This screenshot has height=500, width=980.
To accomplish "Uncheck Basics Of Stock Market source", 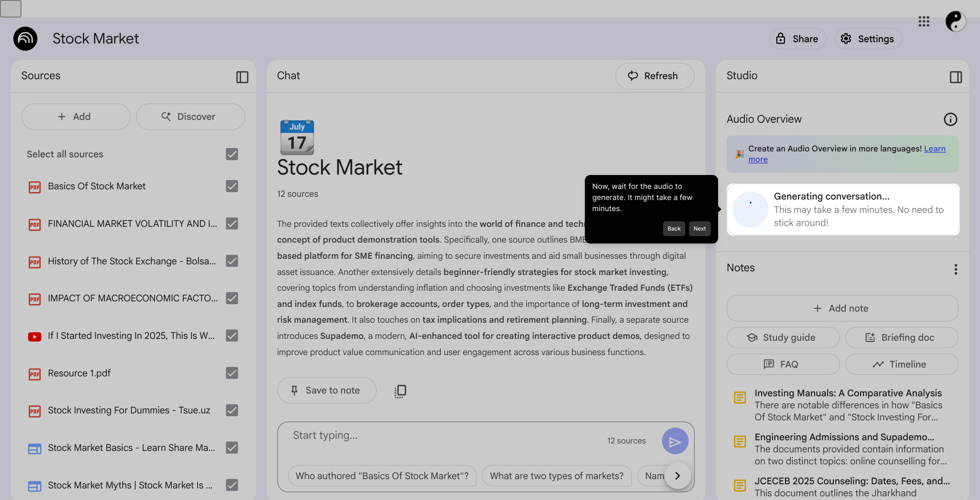I will (232, 186).
